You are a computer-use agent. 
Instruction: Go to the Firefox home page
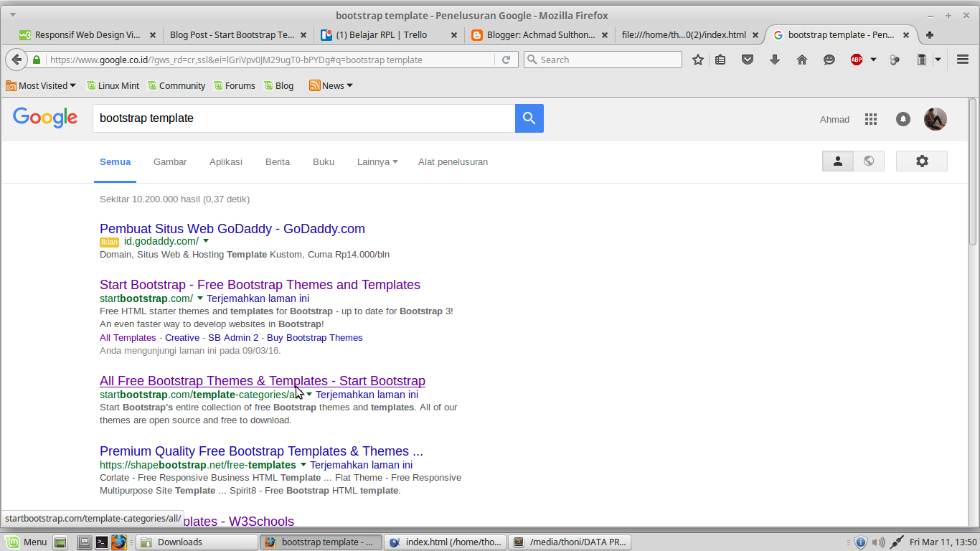pyautogui.click(x=802, y=60)
